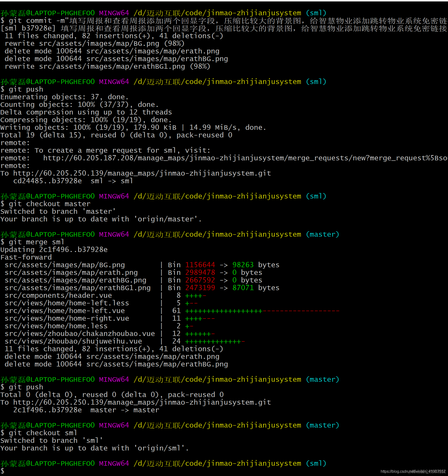Click the empty prompt line at the bottom
The height and width of the screenshot is (476, 448).
2,471
